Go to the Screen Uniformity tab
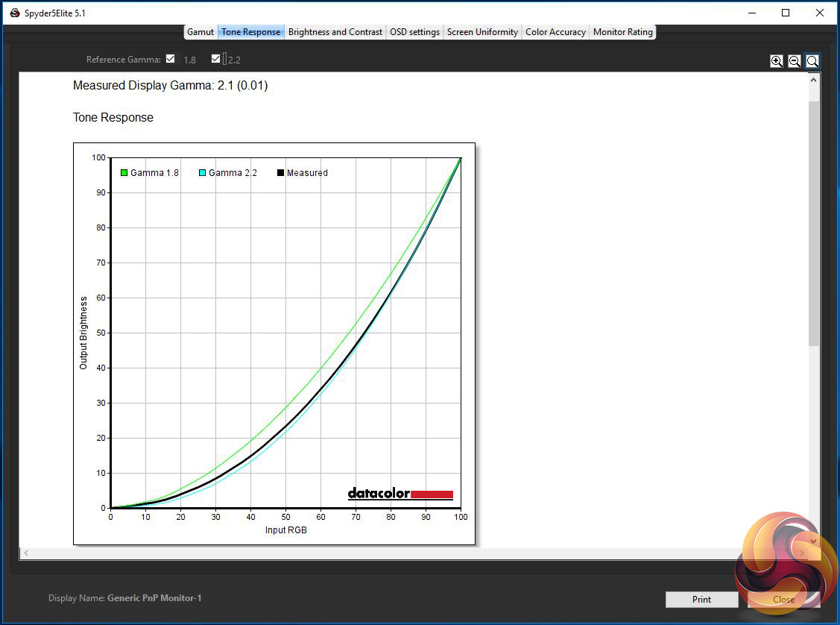 click(482, 32)
